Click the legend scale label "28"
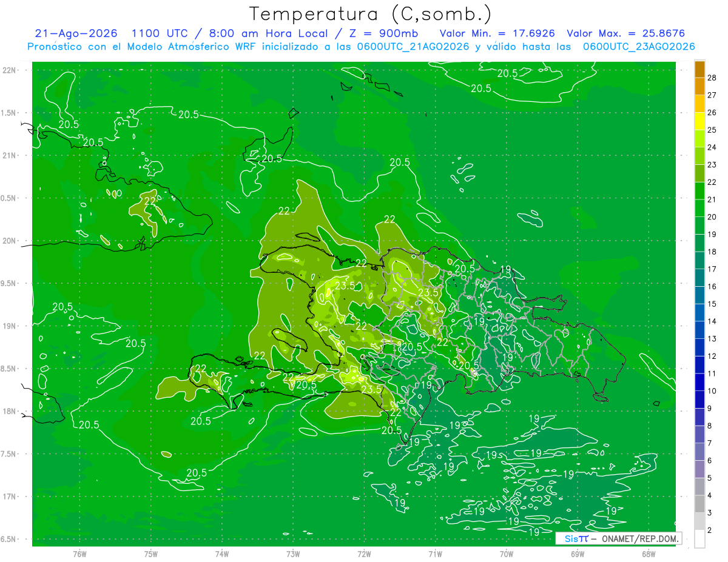Screen dimensions: 728x562 (x=712, y=78)
